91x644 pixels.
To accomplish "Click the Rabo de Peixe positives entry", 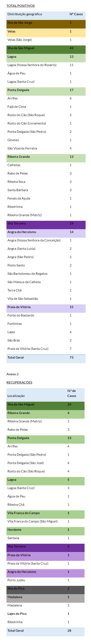I will click(17, 173).
